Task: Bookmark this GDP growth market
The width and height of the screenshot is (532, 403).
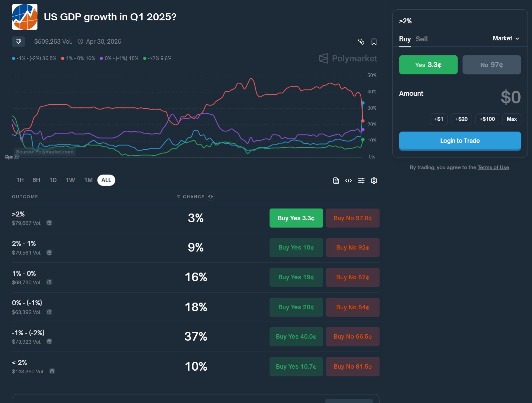Action: [x=374, y=42]
